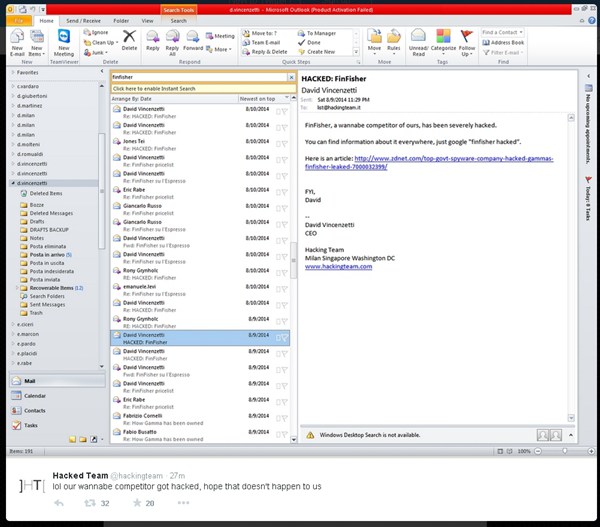Switch to the Search tab

tap(179, 21)
